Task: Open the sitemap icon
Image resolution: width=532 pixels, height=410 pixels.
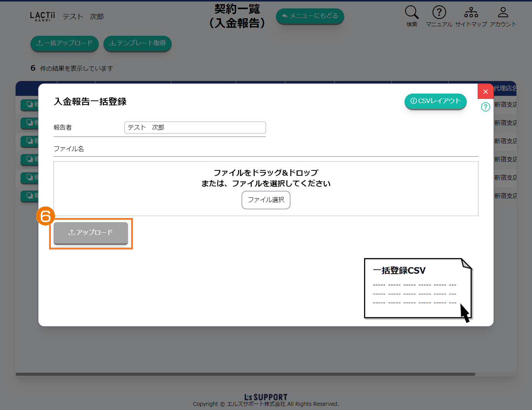Action: coord(471,13)
